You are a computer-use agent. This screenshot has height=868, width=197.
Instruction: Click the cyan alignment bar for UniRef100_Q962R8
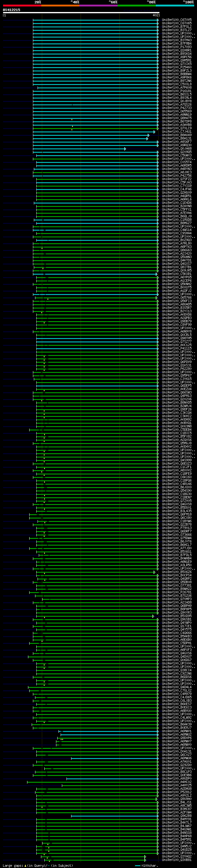pos(115,816)
